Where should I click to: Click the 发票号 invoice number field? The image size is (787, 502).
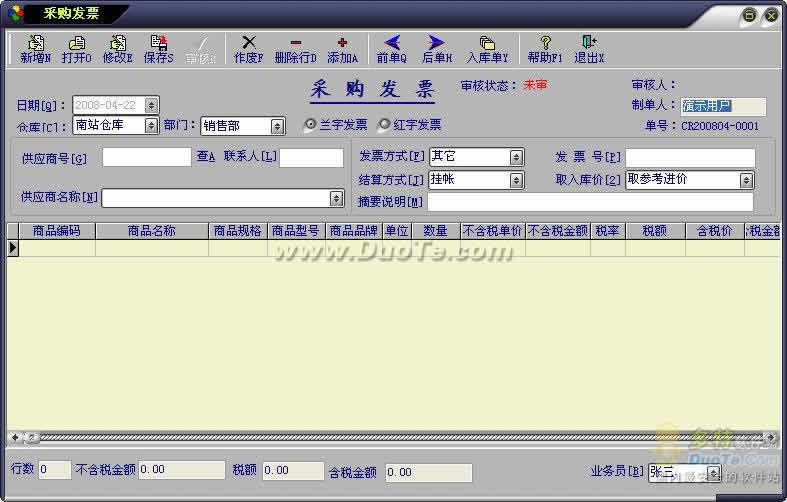[690, 157]
